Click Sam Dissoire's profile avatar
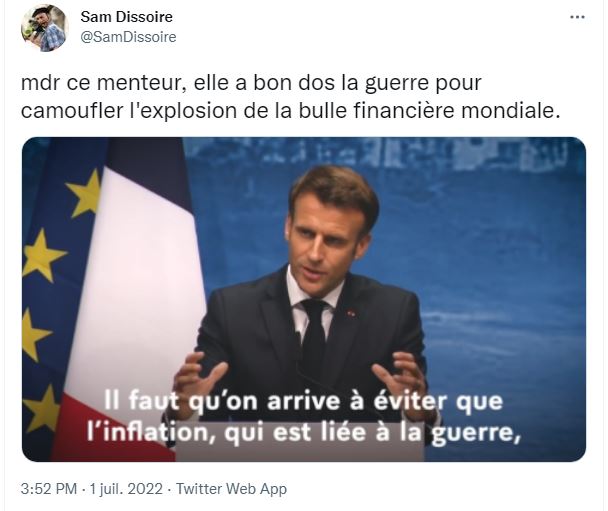Image resolution: width=608 pixels, height=511 pixels. [45, 28]
